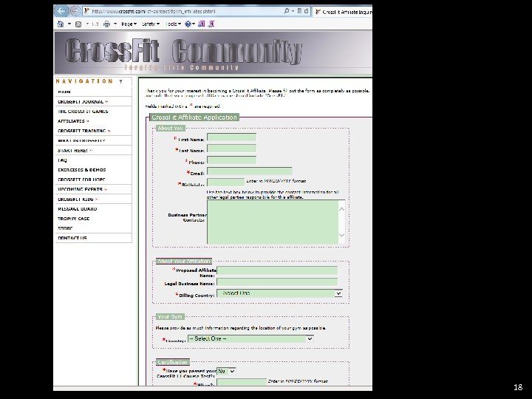Click the search magnifier in address bar
This screenshot has height=399, width=532.
(x=287, y=11)
